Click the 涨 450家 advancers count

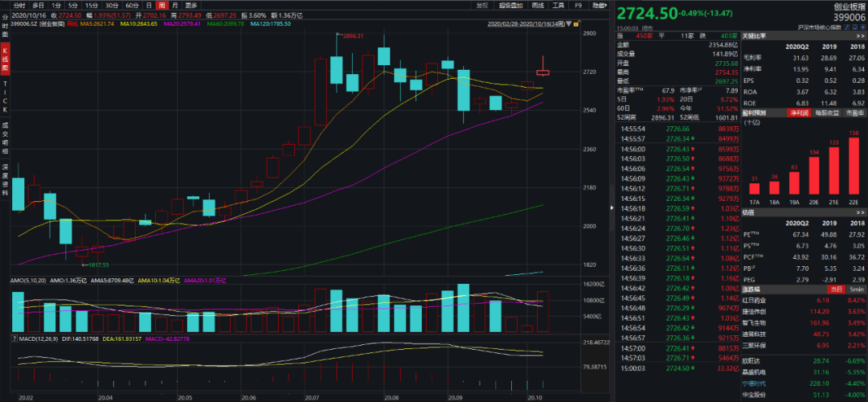(x=645, y=35)
